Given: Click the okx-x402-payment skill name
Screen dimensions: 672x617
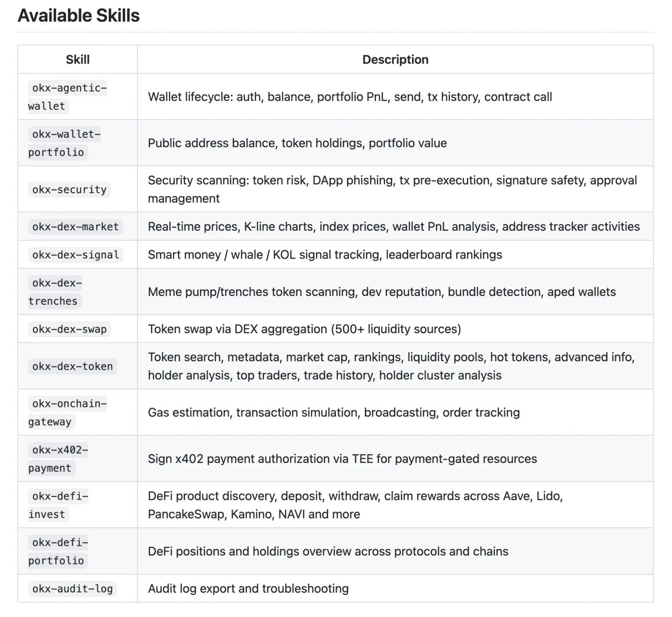Looking at the screenshot, I should click(58, 459).
